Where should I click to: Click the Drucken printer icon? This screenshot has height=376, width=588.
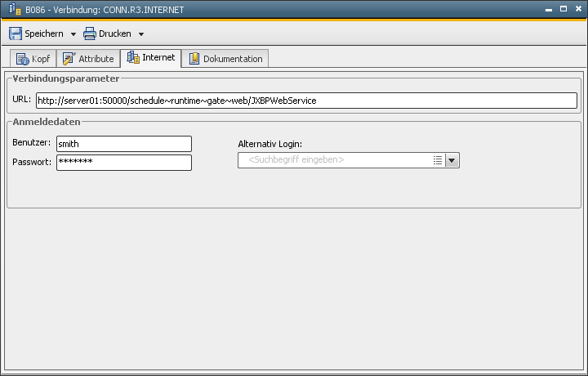(90, 34)
